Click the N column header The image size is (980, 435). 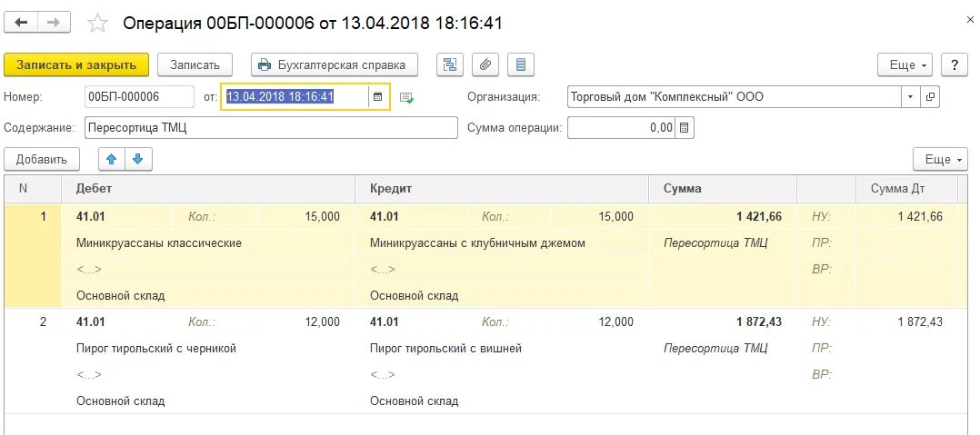pos(33,189)
